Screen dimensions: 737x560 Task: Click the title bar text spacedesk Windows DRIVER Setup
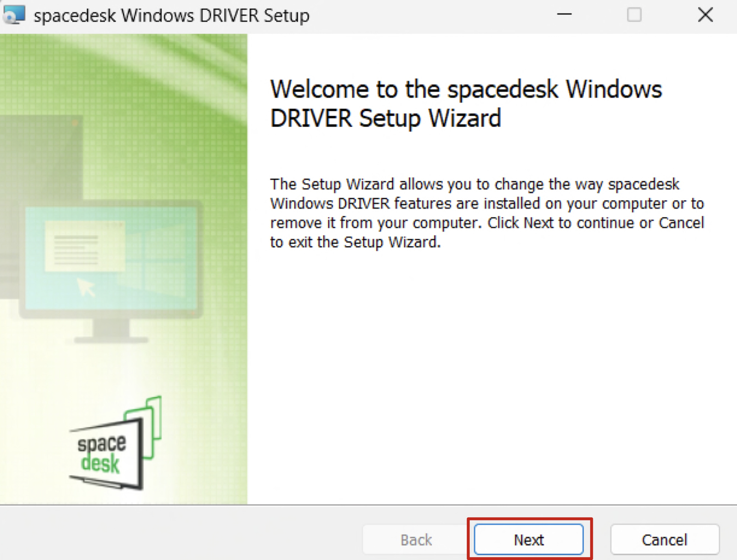(171, 15)
